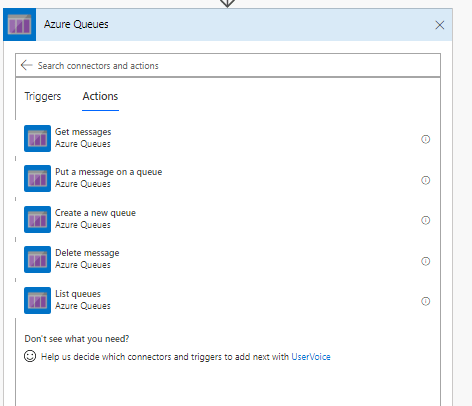Viewport: 472px width, 406px height.
Task: Open the UserVoice link
Action: point(311,357)
